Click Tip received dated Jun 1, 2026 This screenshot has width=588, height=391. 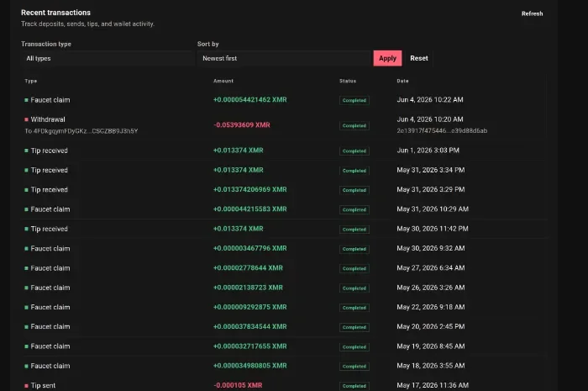coord(49,151)
